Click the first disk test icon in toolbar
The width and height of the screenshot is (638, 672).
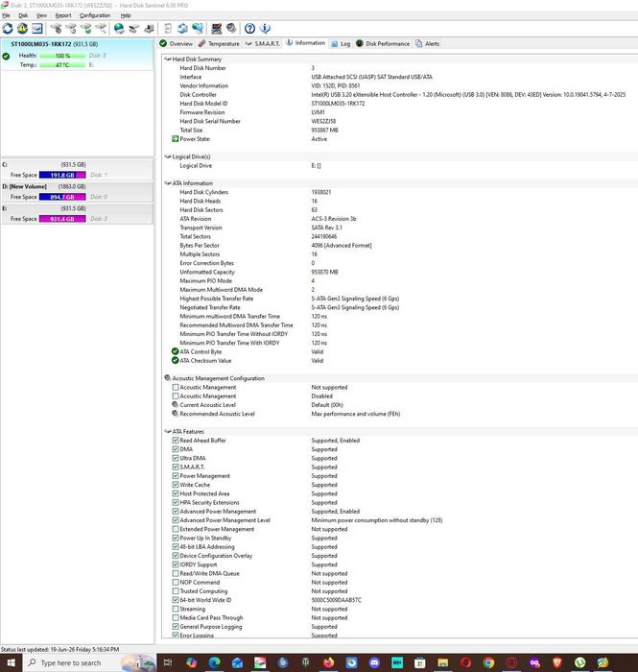click(x=56, y=29)
